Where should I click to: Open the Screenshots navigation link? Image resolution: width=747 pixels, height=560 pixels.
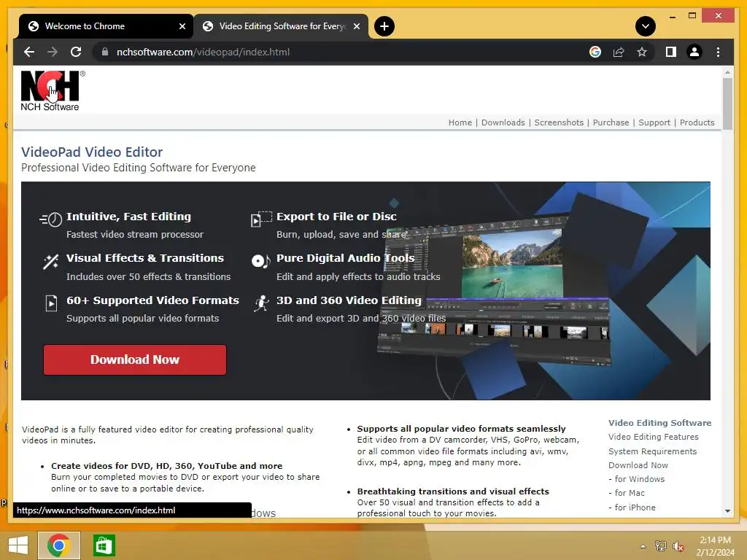pos(559,122)
